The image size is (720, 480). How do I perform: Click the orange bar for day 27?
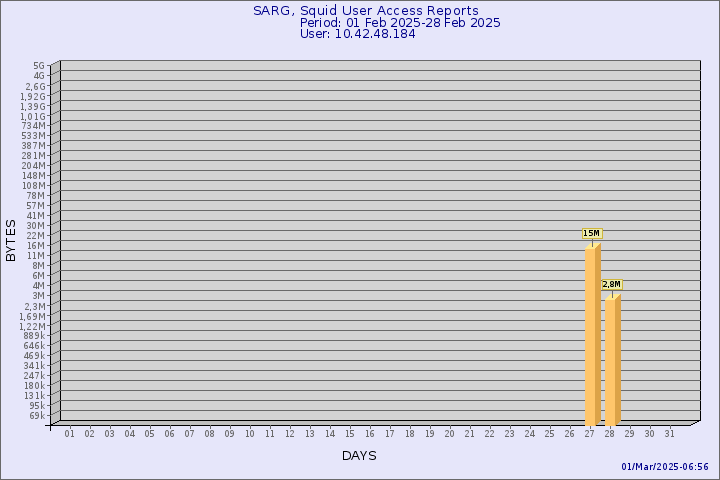(592, 335)
